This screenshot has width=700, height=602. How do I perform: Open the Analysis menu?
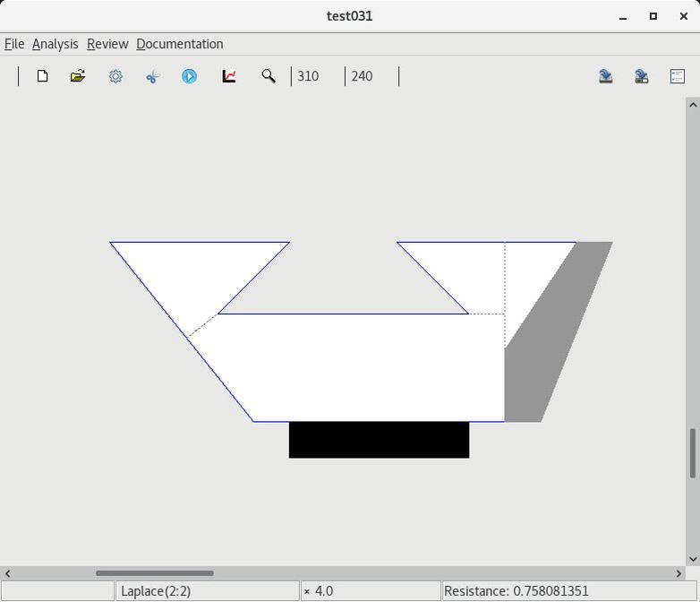pyautogui.click(x=55, y=44)
